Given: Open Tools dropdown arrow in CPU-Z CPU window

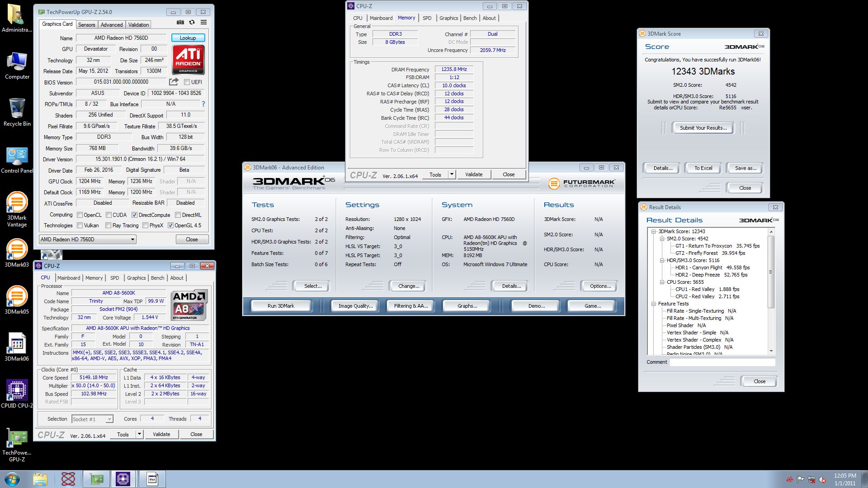Looking at the screenshot, I should click(139, 434).
